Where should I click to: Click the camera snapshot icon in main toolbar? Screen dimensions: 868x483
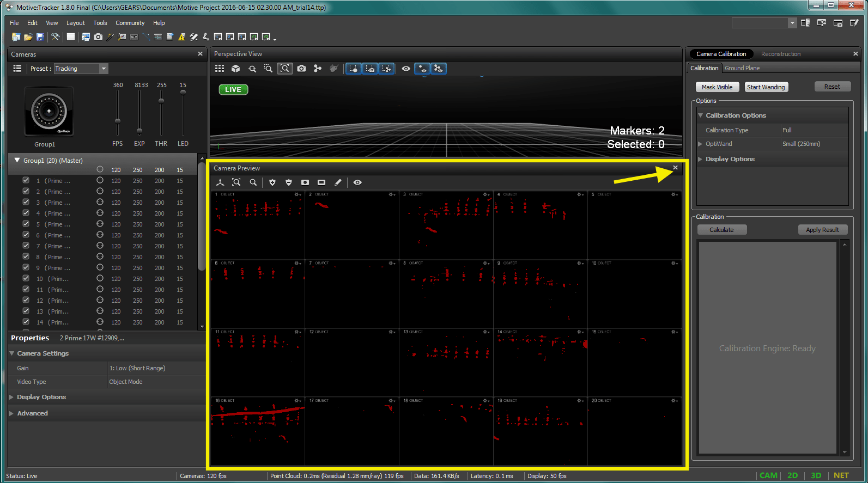(98, 37)
